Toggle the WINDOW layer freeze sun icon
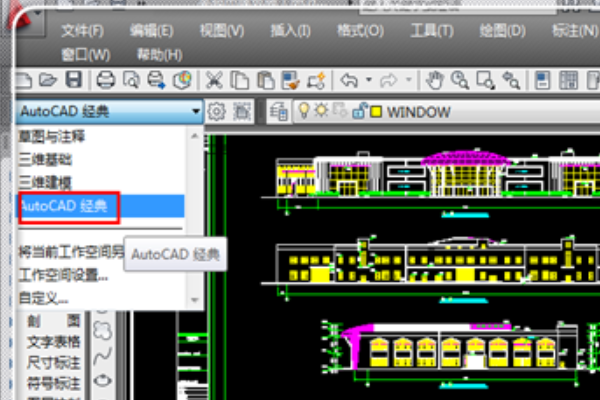600x400 pixels. pyautogui.click(x=321, y=111)
